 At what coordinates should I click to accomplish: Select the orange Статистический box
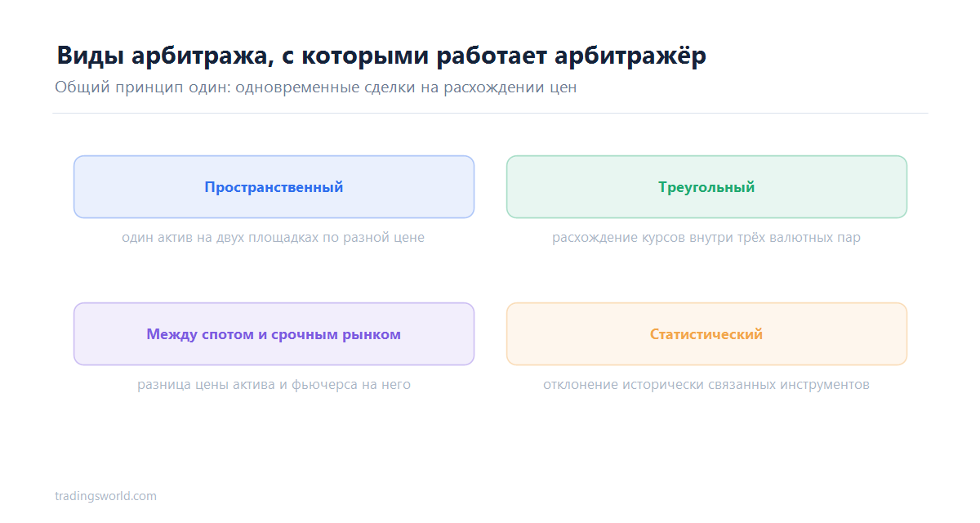(x=706, y=334)
